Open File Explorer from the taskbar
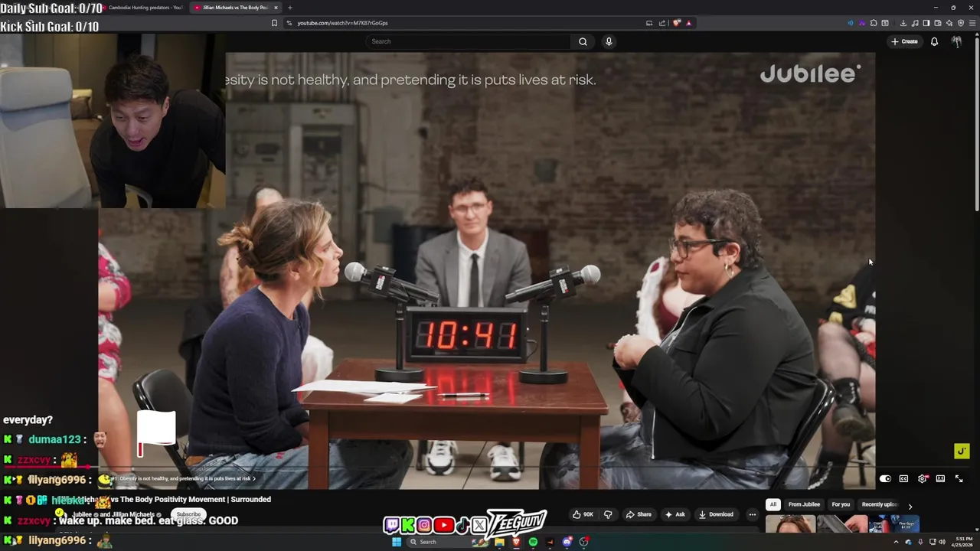 (x=499, y=542)
